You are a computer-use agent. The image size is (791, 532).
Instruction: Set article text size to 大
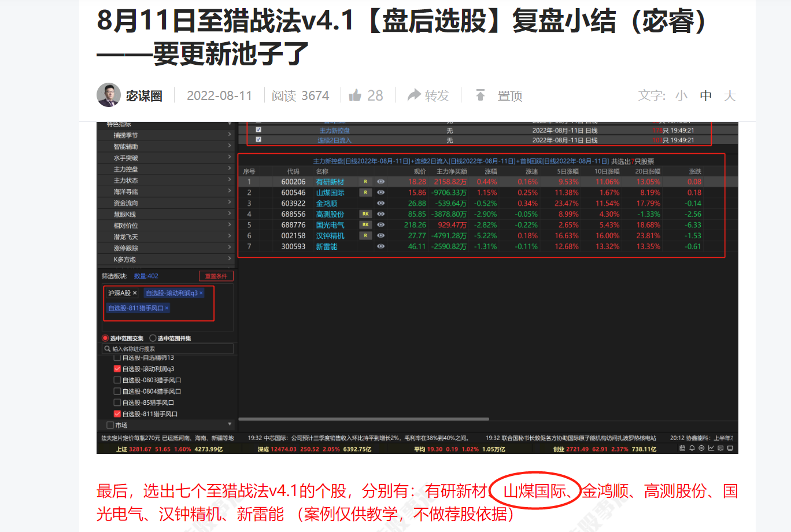[730, 95]
